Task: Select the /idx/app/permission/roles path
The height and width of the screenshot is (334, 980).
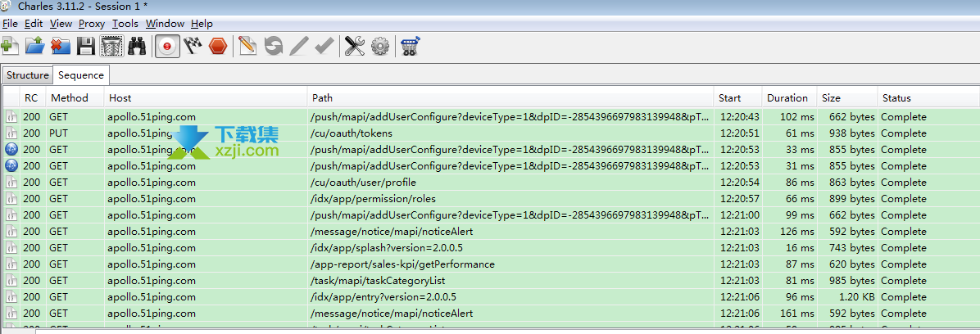Action: (373, 199)
